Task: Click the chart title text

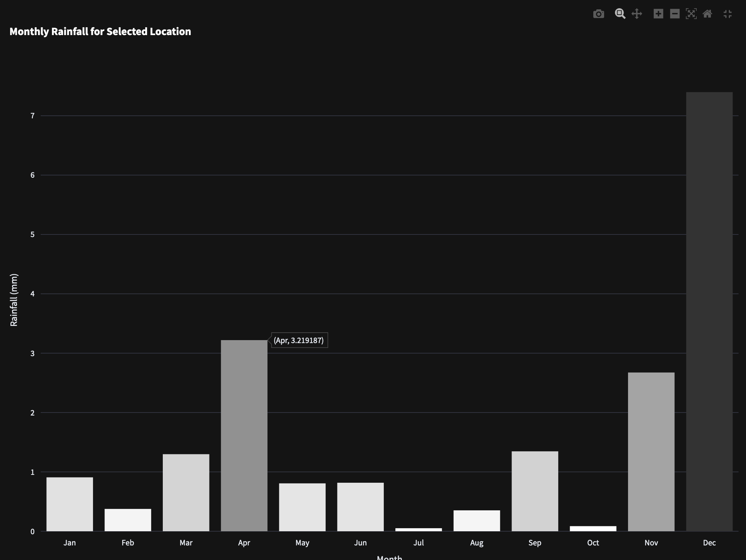Action: 100,32
